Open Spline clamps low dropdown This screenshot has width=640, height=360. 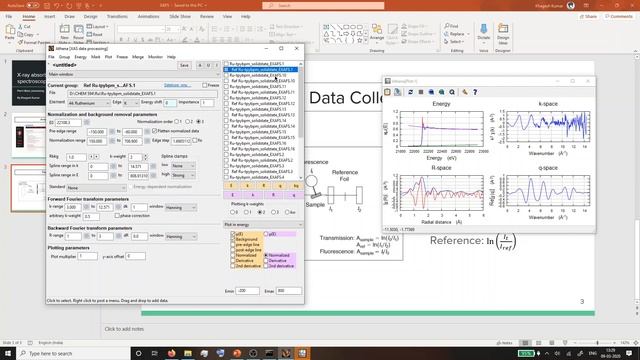(x=183, y=166)
